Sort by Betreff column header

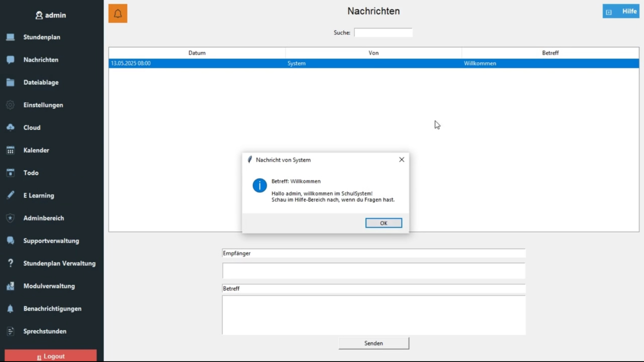(x=550, y=53)
